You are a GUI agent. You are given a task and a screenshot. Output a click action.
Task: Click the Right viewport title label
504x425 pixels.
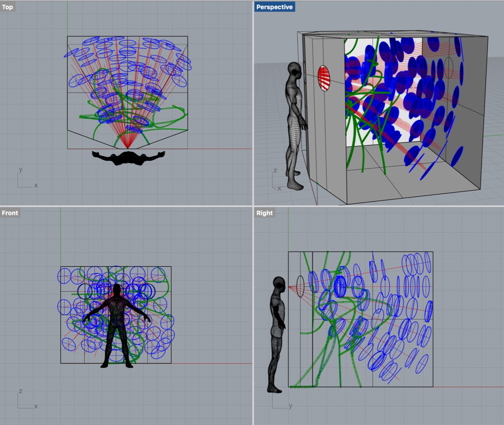[265, 213]
